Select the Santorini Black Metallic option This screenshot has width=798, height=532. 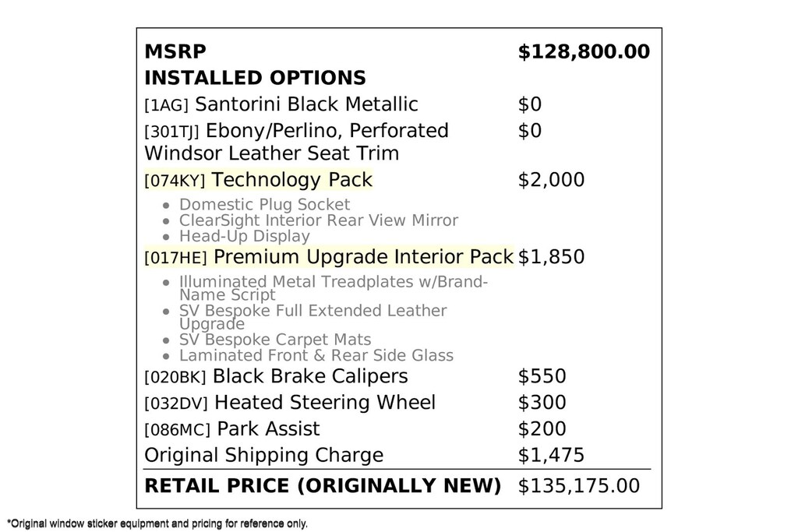pyautogui.click(x=281, y=104)
